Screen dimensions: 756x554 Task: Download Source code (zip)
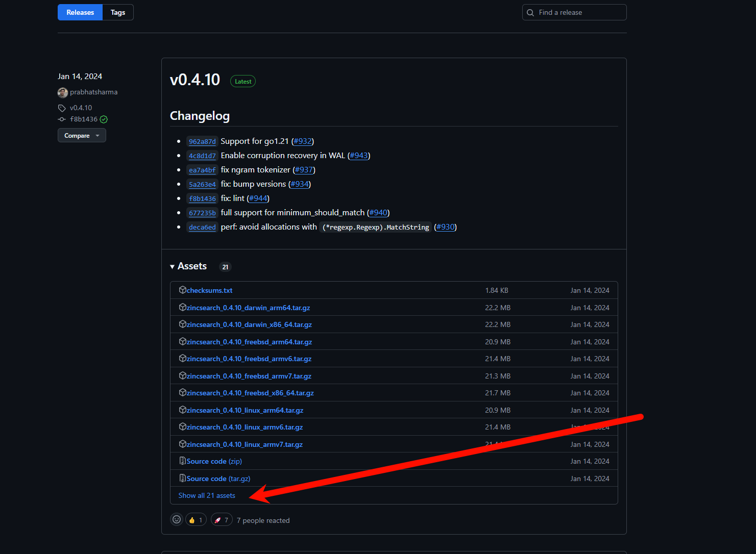[214, 461]
